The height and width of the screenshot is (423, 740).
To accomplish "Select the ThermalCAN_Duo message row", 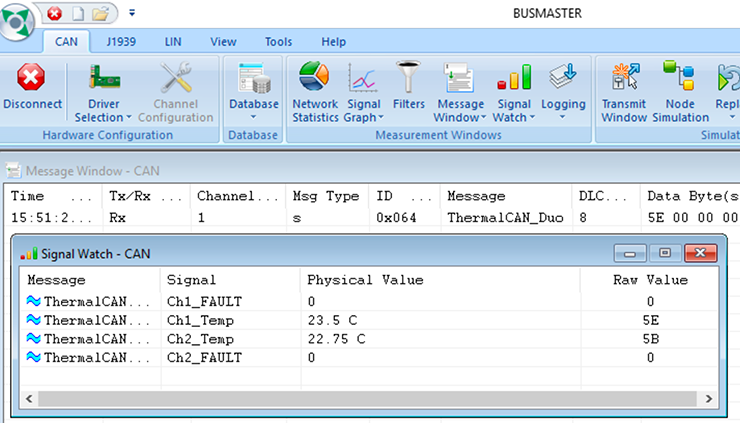I will pyautogui.click(x=373, y=218).
